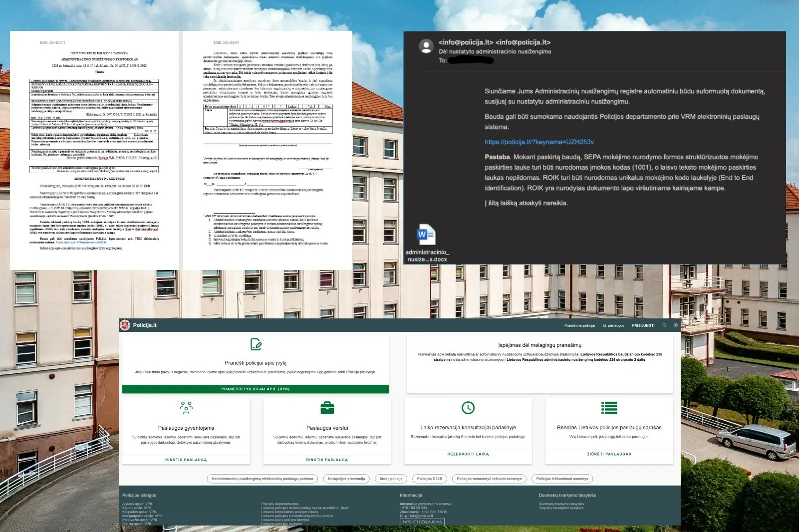Click the list icon above Bendras paslaugų sąrašas
The width and height of the screenshot is (799, 532).
(x=609, y=408)
